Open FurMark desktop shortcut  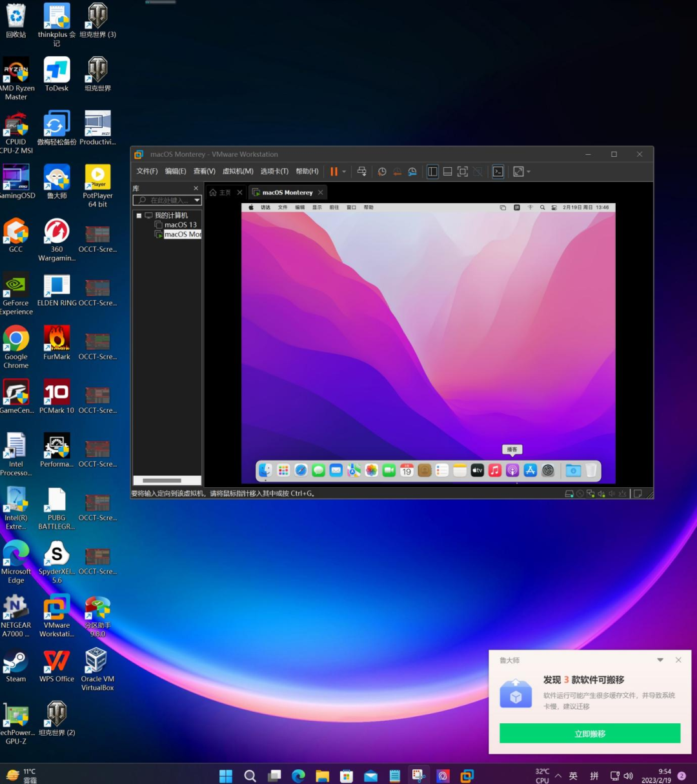point(57,343)
